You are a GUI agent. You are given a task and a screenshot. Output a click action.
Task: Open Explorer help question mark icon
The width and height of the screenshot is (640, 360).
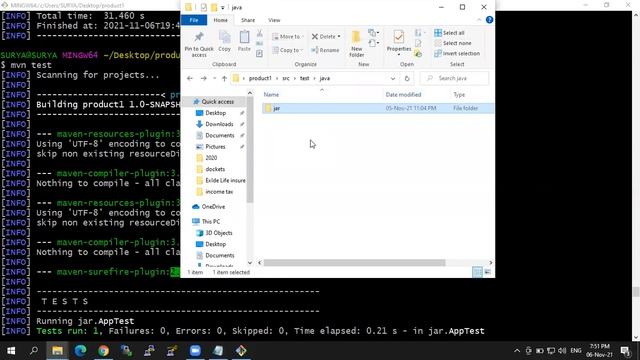click(489, 20)
